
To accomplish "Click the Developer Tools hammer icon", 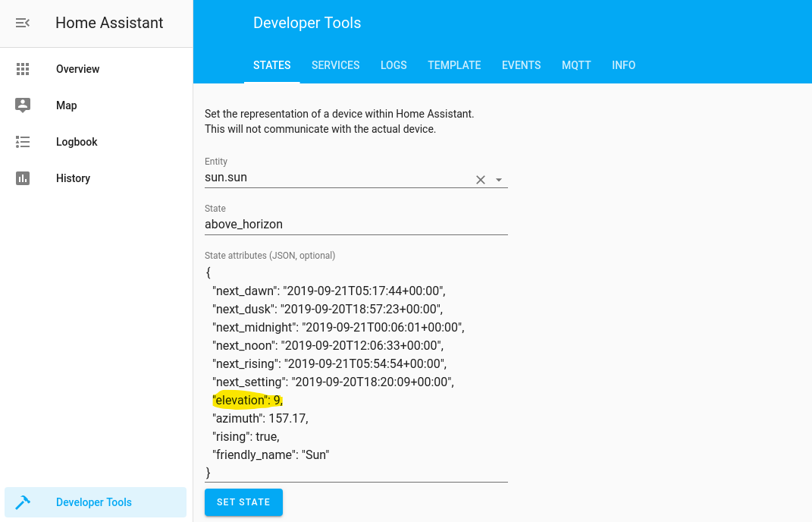I will click(23, 502).
